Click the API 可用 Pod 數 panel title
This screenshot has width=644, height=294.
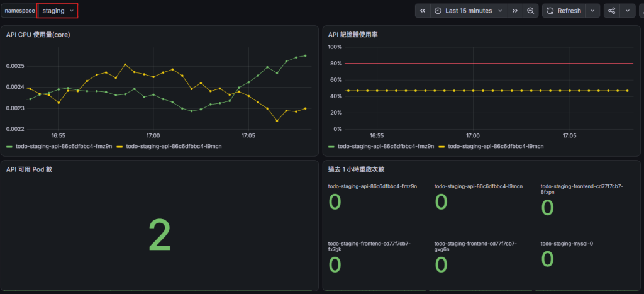(29, 169)
